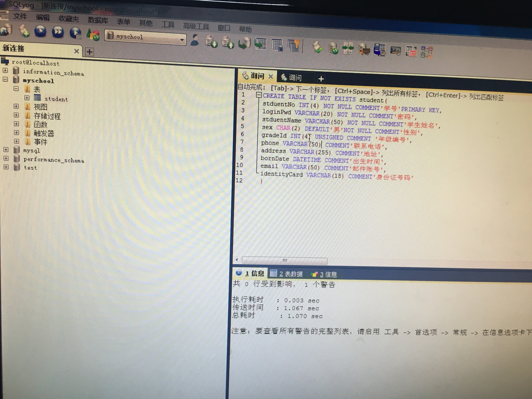Expand the mysql database node

point(6,150)
